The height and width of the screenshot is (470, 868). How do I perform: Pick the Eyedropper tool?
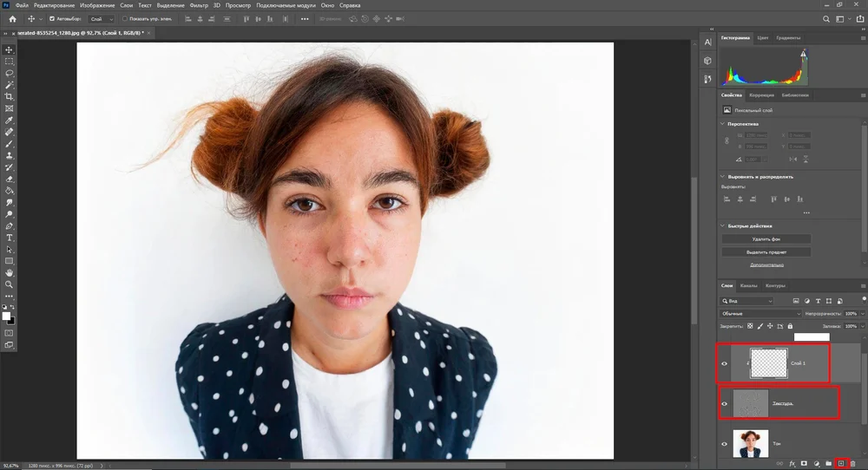point(10,121)
